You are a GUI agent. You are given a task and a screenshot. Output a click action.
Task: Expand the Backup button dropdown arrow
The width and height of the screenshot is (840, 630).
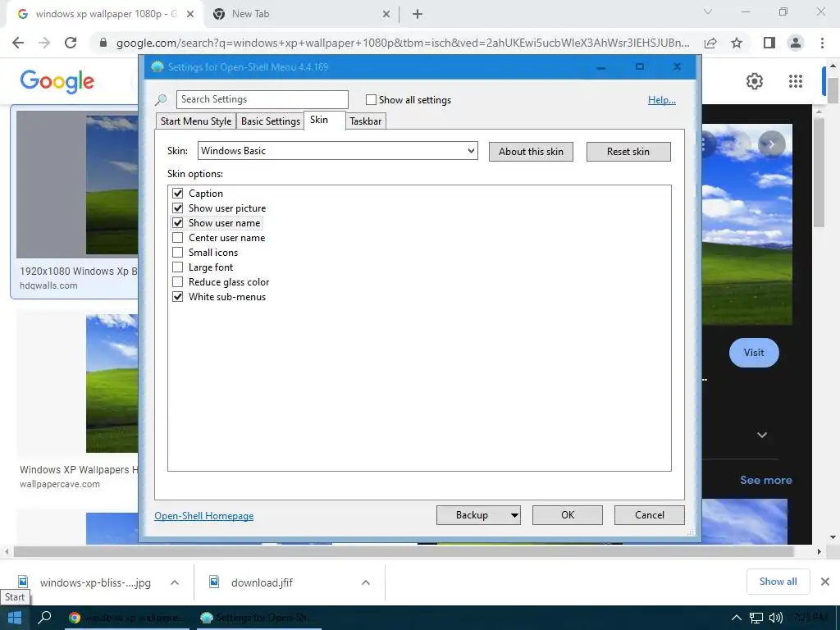(x=514, y=515)
